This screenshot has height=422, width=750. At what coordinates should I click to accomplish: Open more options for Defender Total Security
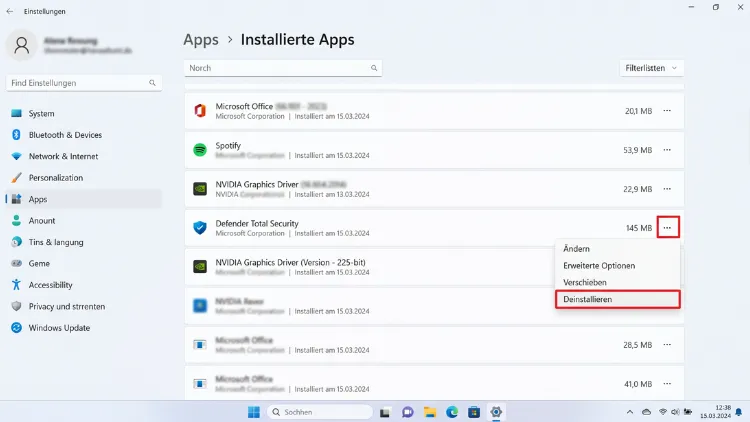[667, 228]
